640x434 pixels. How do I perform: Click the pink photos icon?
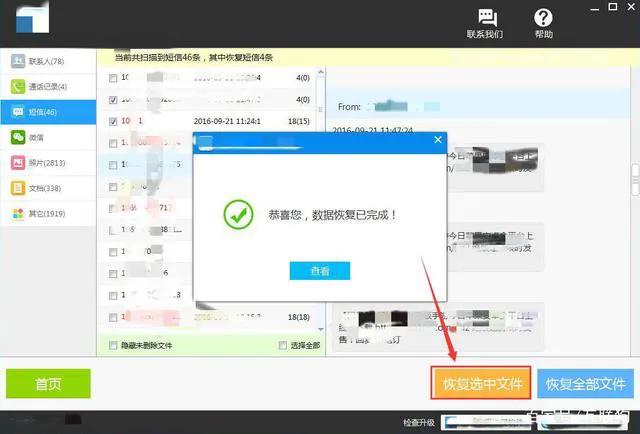(18, 163)
